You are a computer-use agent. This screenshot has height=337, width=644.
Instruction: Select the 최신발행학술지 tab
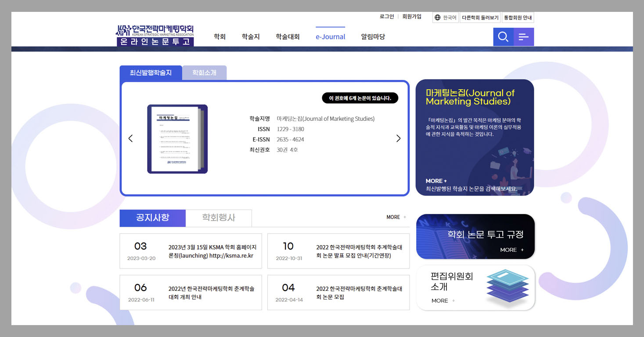point(151,73)
